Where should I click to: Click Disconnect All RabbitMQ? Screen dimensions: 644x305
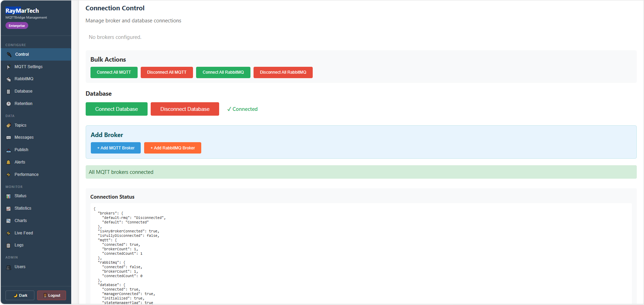coord(283,72)
